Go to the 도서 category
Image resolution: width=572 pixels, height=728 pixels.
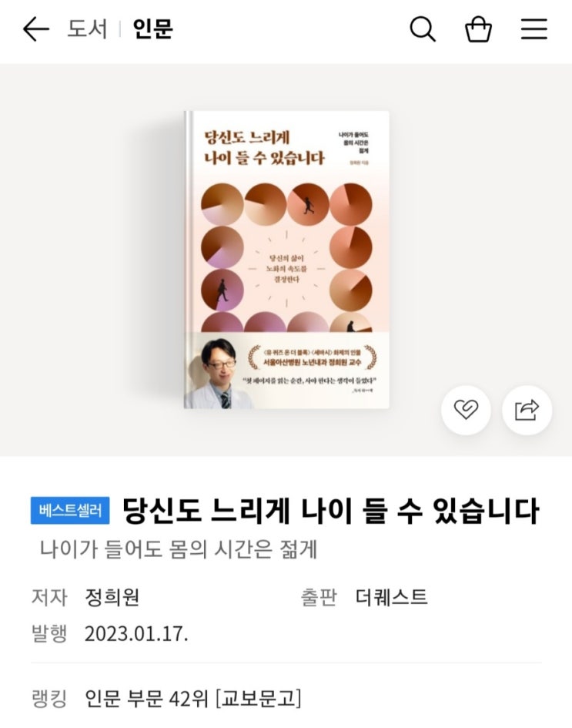point(87,29)
